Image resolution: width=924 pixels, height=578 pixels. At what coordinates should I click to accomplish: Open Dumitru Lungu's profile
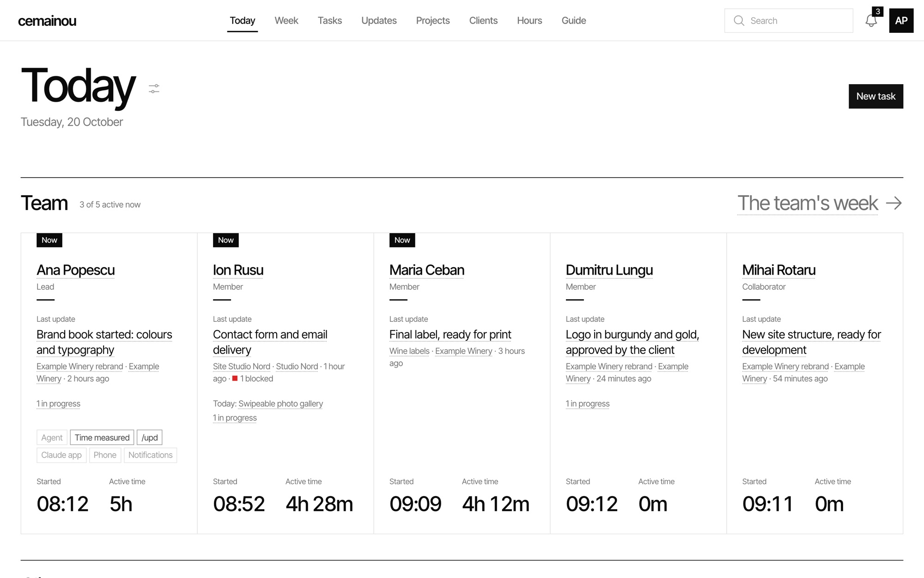click(609, 270)
